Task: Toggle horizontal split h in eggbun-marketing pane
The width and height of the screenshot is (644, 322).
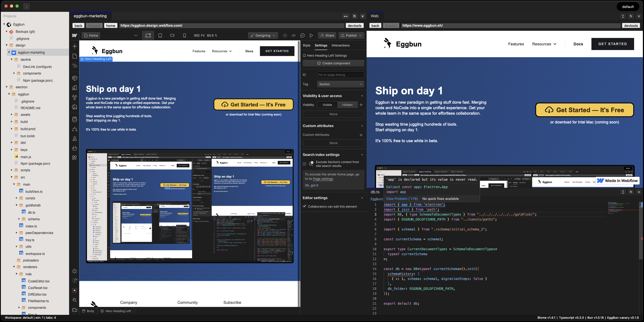Action: (x=354, y=16)
